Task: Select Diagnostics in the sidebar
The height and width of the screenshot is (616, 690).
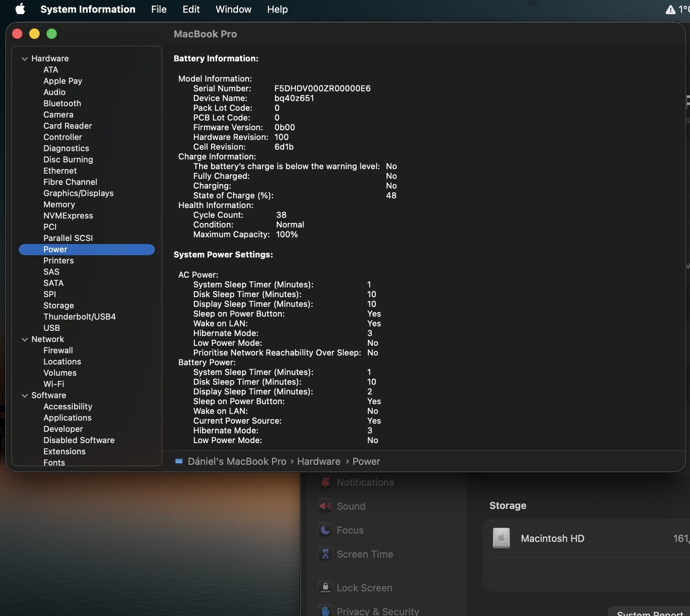Action: [66, 149]
